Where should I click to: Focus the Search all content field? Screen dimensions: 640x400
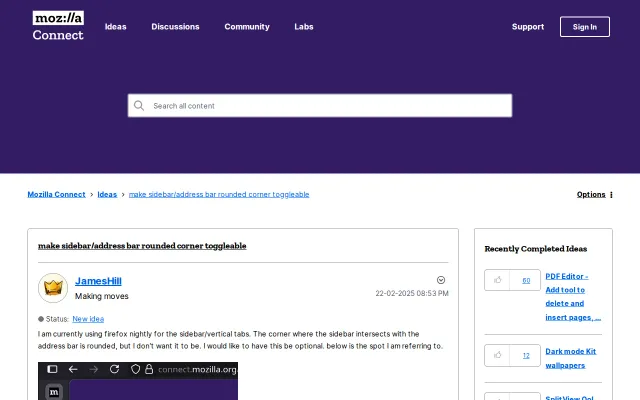[320, 106]
